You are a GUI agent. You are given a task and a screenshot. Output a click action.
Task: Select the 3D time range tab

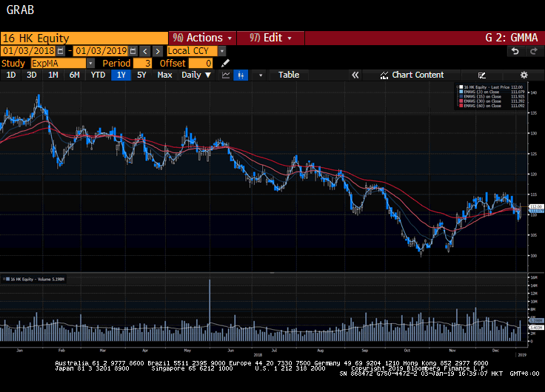tap(32, 75)
